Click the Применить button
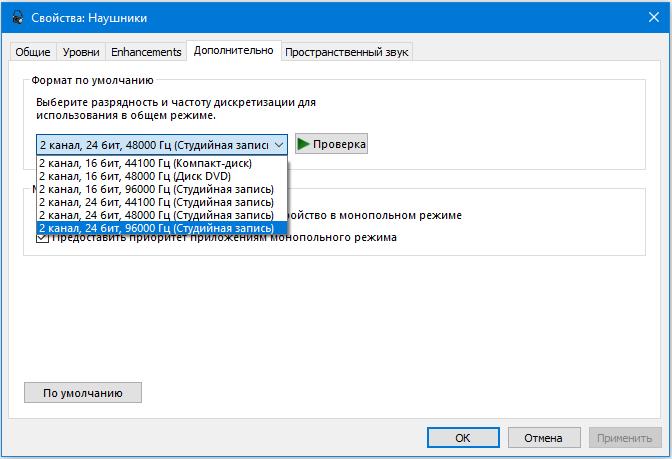 click(625, 438)
